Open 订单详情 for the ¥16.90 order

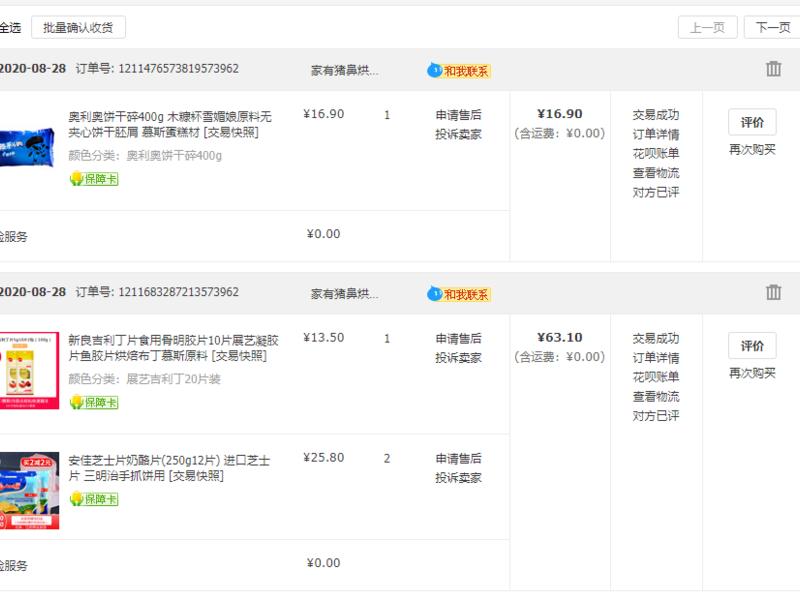[x=656, y=134]
